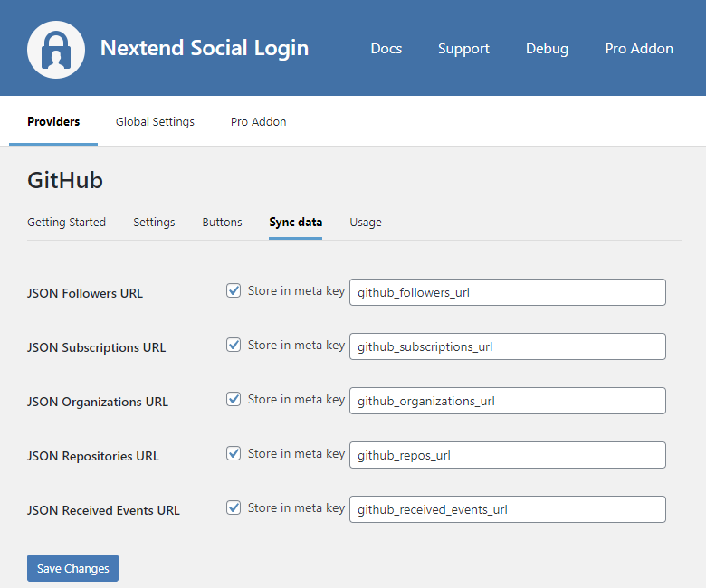
Task: Switch to the Providers tab
Action: [53, 121]
